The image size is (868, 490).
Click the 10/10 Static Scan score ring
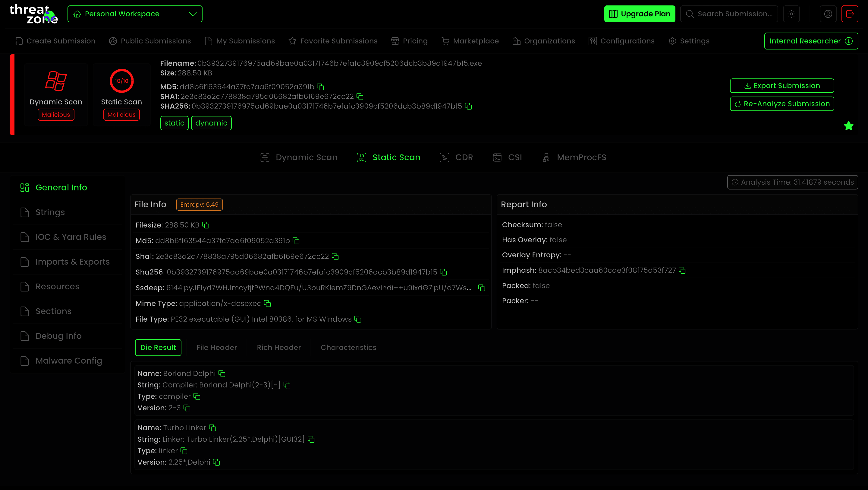tap(121, 81)
